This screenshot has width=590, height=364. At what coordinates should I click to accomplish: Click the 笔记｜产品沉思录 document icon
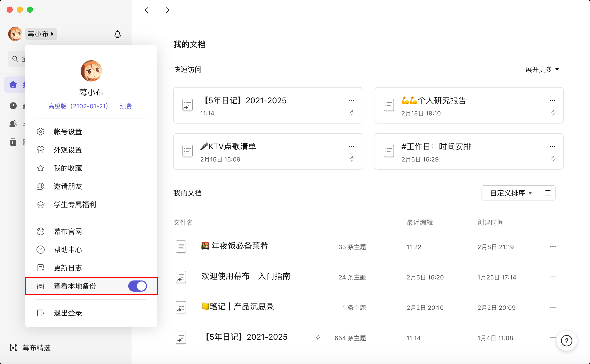pos(181,307)
